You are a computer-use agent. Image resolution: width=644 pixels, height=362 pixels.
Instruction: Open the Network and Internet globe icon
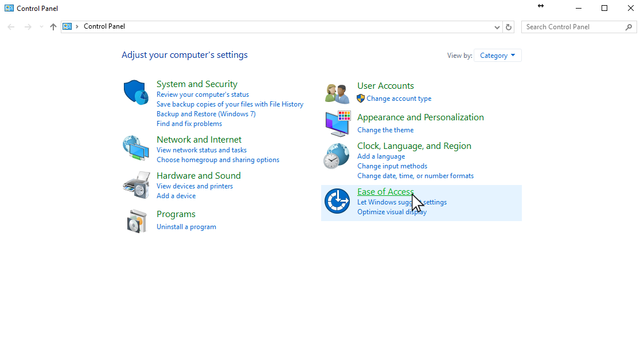[136, 148]
